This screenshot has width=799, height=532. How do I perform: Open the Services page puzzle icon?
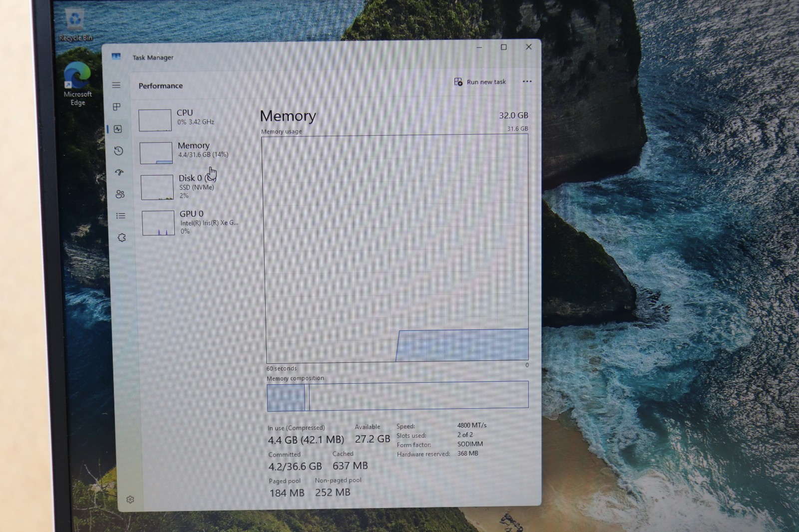point(122,238)
